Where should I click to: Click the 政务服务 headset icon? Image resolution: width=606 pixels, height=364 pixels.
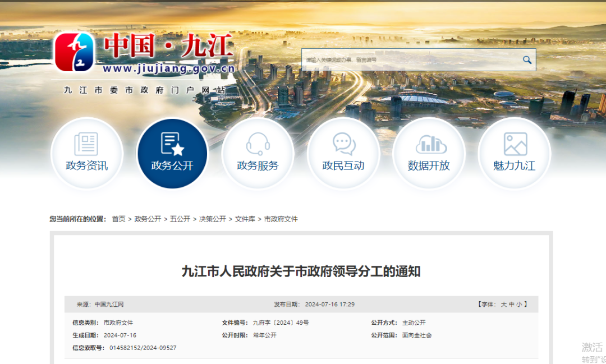[x=258, y=144]
